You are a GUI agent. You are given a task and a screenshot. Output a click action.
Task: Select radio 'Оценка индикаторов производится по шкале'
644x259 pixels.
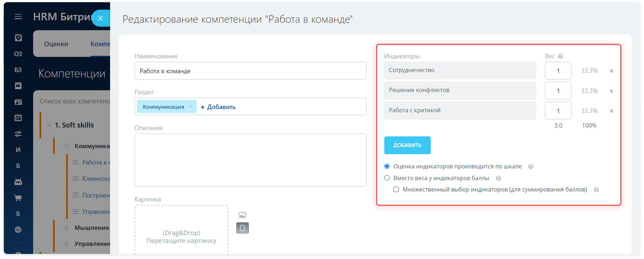click(x=387, y=166)
